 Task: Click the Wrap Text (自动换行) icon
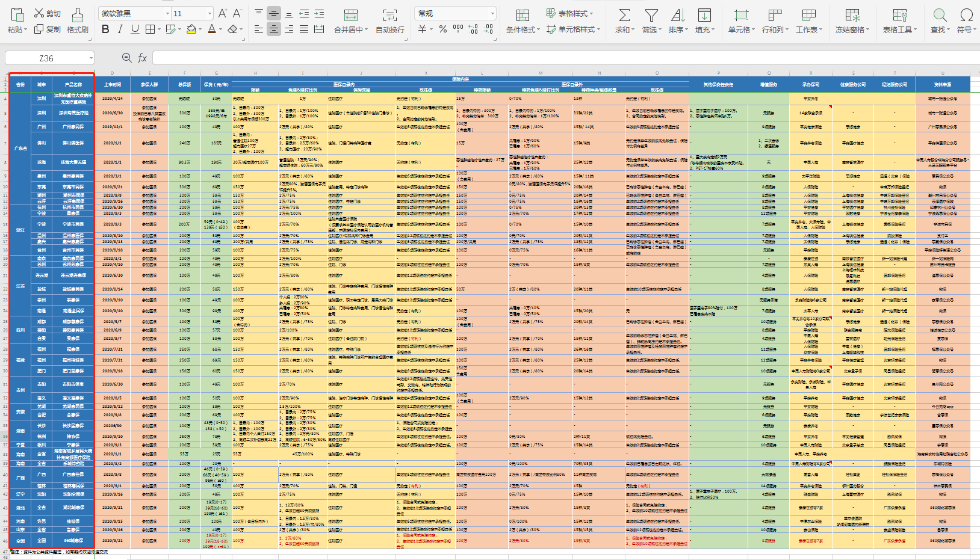point(390,15)
